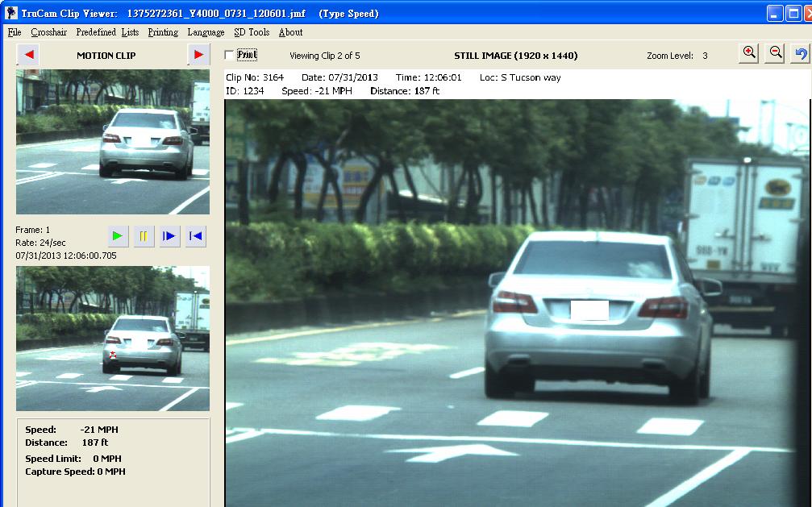The height and width of the screenshot is (507, 812).
Task: Open the Crosshair menu
Action: 49,32
